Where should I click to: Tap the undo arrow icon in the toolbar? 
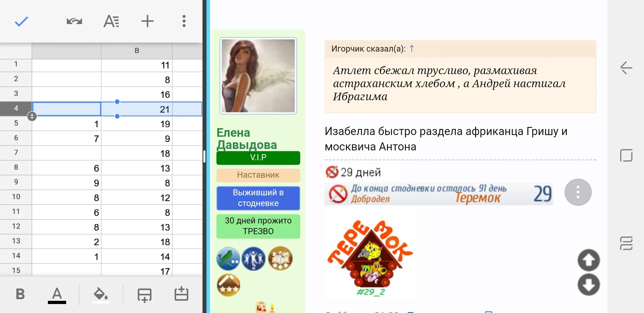74,21
